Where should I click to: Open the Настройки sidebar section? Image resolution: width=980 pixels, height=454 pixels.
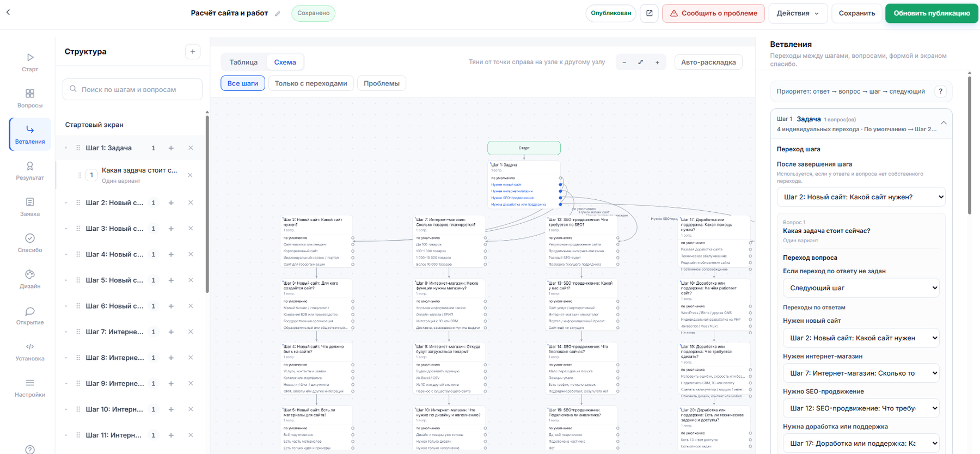click(30, 388)
